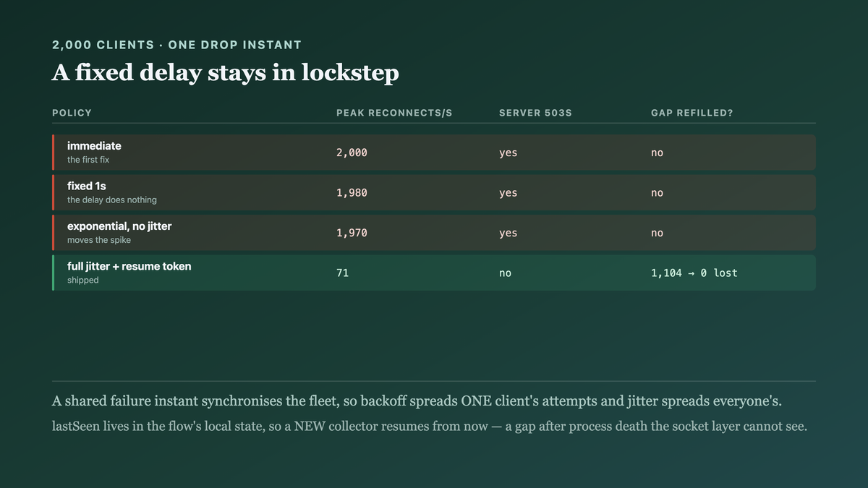Click the PEAK RECONNECTS/S column header

coord(394,113)
